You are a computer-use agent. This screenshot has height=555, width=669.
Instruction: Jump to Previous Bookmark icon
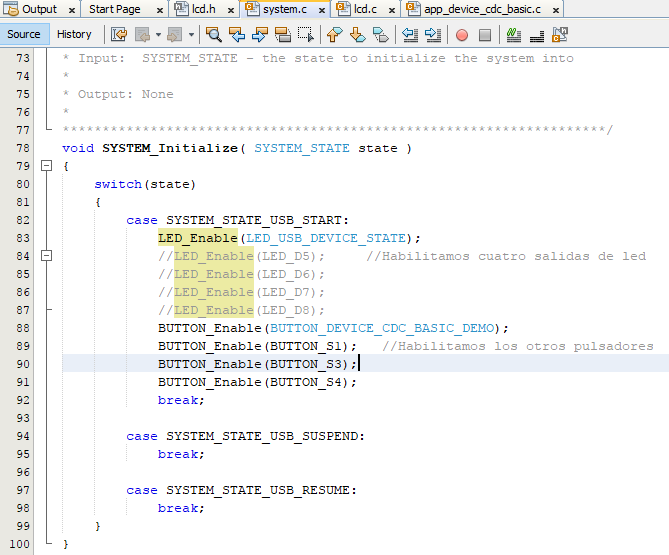[334, 35]
